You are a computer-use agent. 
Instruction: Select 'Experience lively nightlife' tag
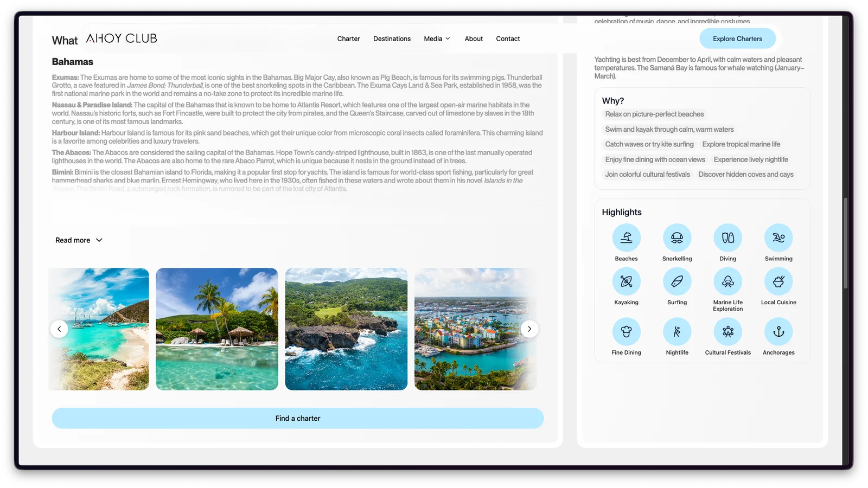click(x=751, y=159)
